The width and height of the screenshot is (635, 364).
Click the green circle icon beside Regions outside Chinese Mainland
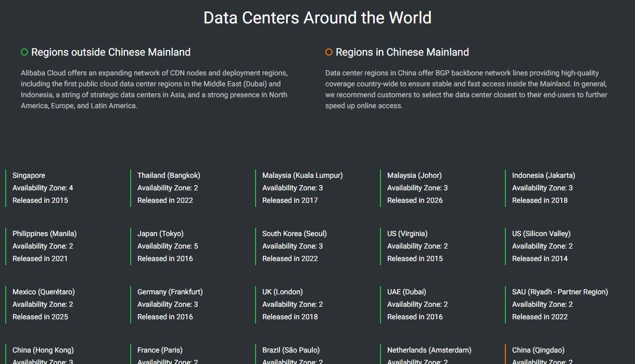(x=24, y=52)
